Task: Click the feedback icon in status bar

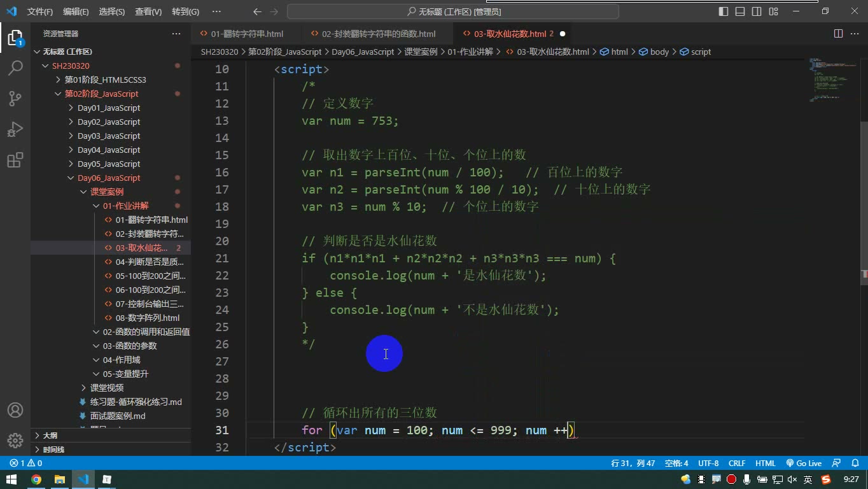Action: (836, 464)
